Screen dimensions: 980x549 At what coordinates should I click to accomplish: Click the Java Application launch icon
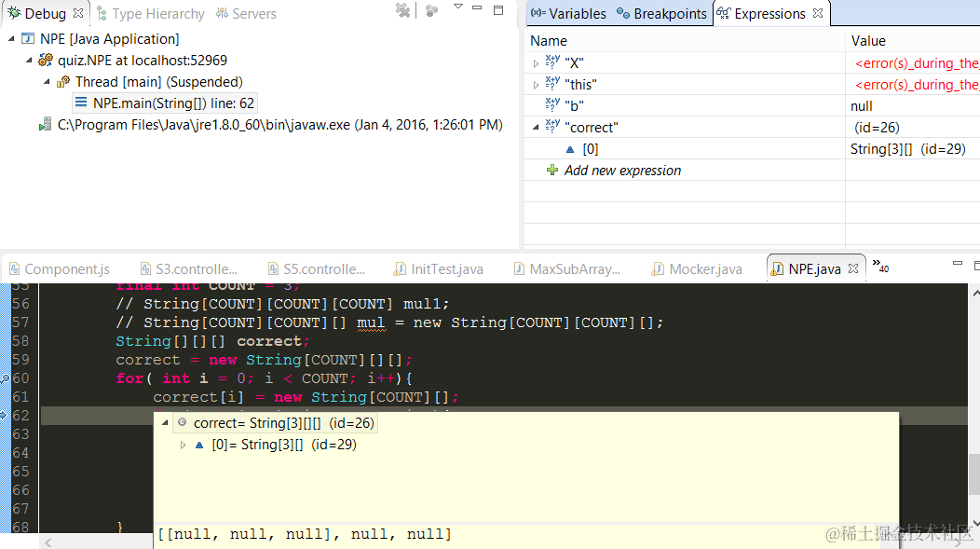28,39
